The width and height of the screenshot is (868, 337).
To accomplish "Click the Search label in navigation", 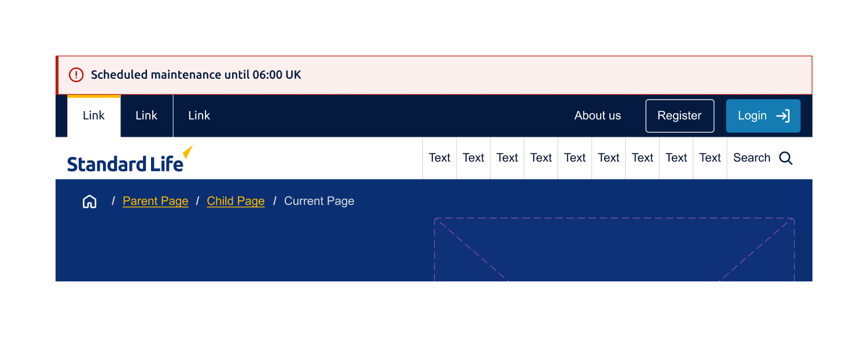I will [752, 158].
